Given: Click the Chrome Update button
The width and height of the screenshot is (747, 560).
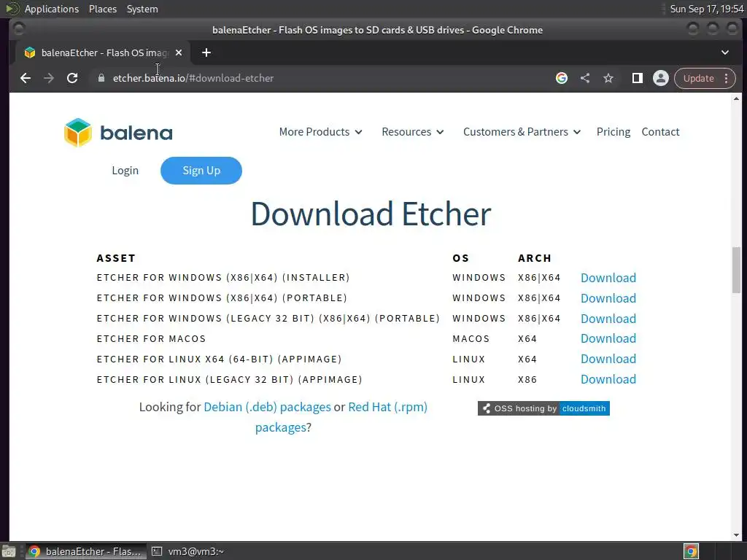Looking at the screenshot, I should tap(698, 78).
